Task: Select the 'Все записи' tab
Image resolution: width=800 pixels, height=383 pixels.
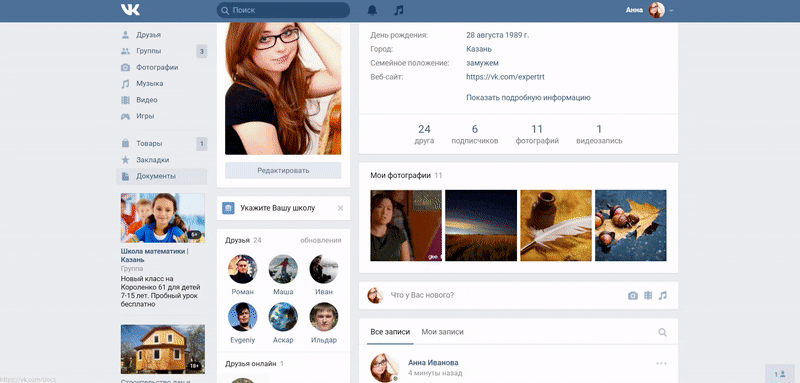Action: tap(390, 331)
